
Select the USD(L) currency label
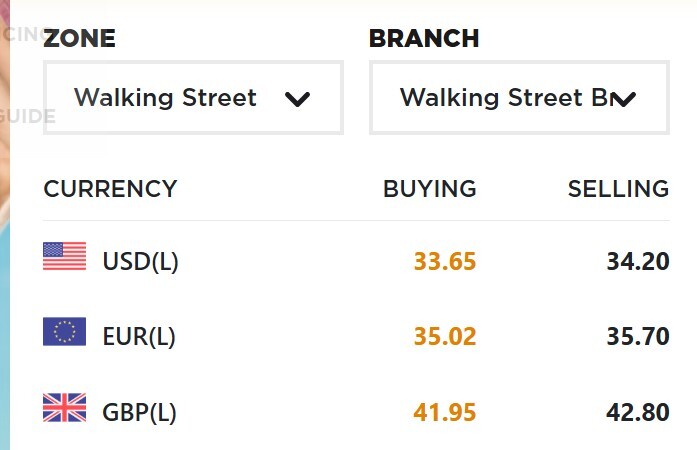pyautogui.click(x=140, y=262)
